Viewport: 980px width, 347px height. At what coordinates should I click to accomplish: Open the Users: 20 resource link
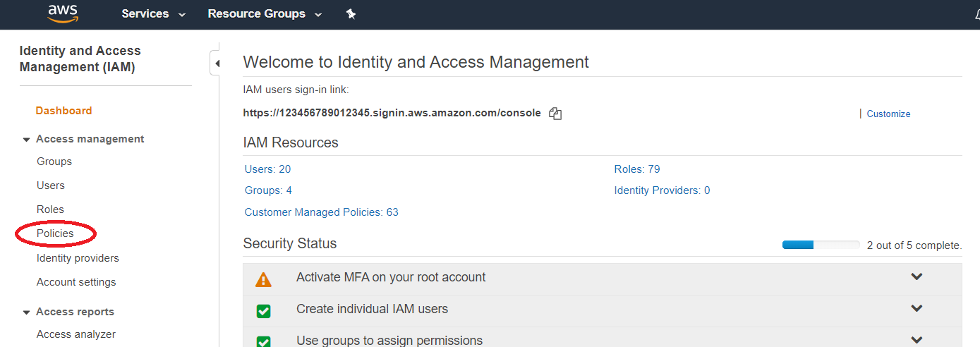267,169
